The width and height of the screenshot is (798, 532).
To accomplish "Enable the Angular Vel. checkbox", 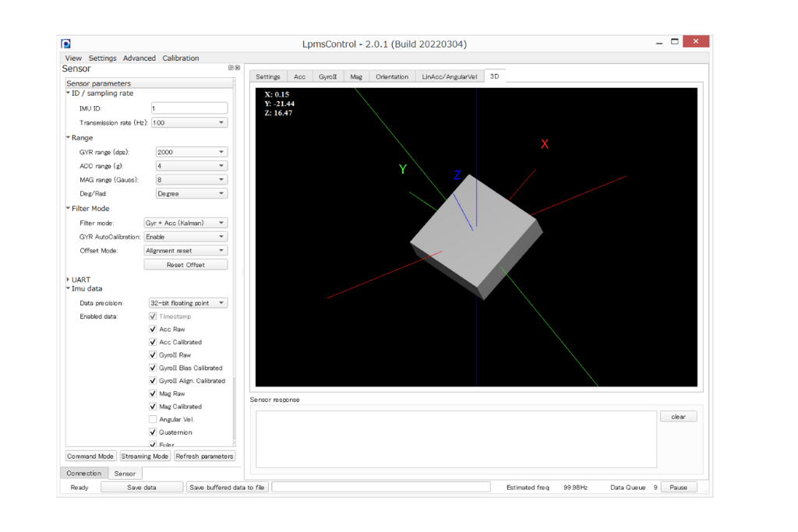I will point(153,420).
